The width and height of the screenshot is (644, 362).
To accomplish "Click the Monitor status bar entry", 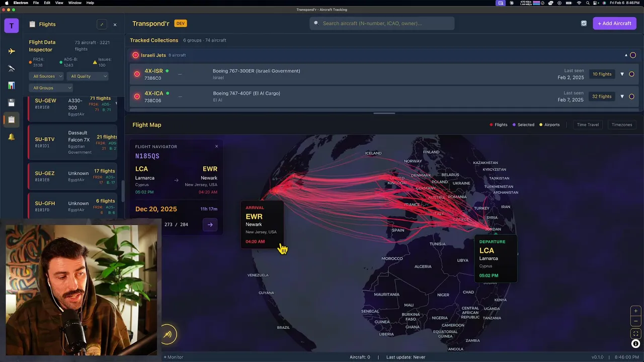I will point(173,357).
